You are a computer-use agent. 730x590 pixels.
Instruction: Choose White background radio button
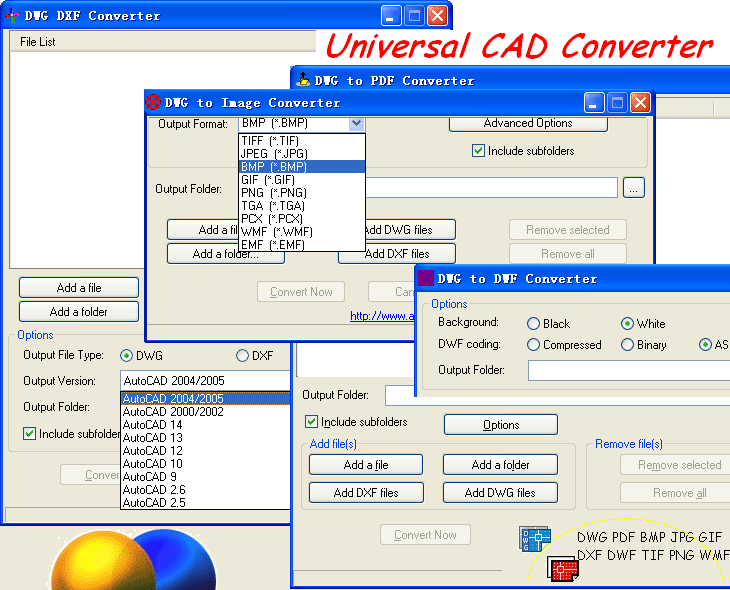click(x=627, y=324)
